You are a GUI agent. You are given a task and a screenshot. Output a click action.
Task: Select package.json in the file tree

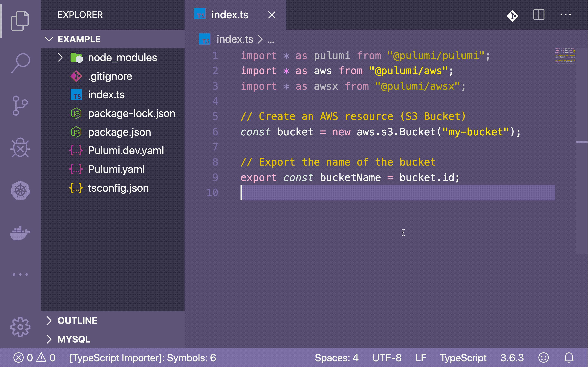coord(120,132)
